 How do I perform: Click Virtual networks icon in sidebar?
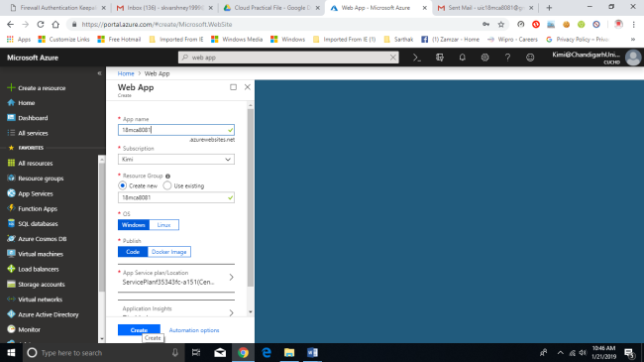tap(11, 300)
